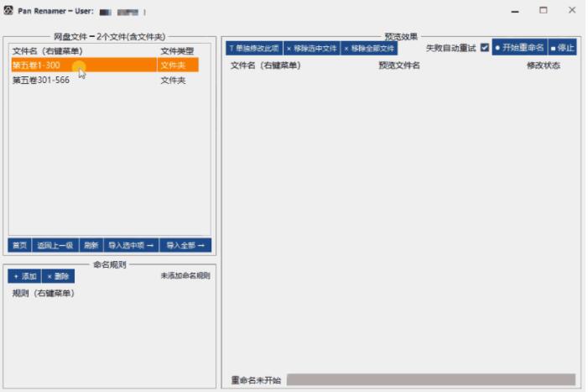Remove selected files with 移除选中文件
The height and width of the screenshot is (392, 588).
312,49
